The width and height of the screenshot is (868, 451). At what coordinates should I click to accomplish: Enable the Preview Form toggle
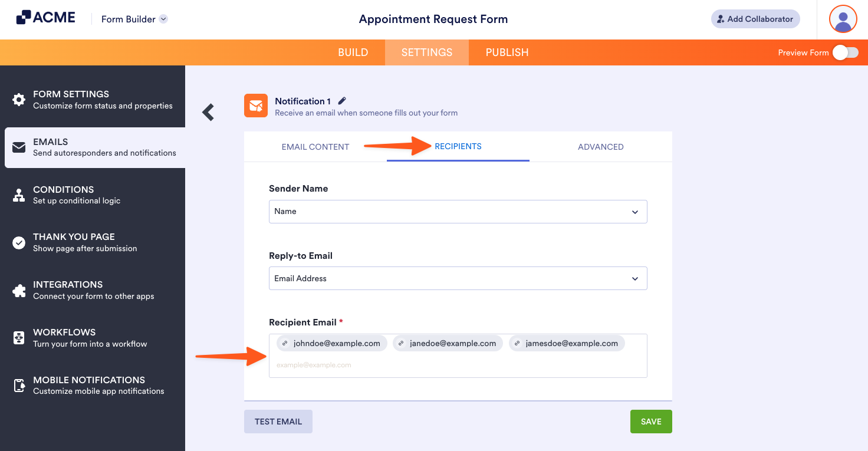pyautogui.click(x=845, y=52)
